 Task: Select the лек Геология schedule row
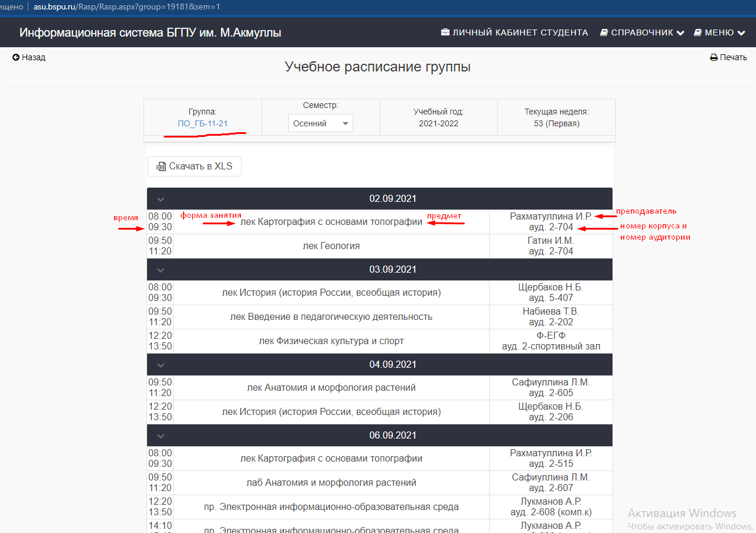pyautogui.click(x=331, y=246)
